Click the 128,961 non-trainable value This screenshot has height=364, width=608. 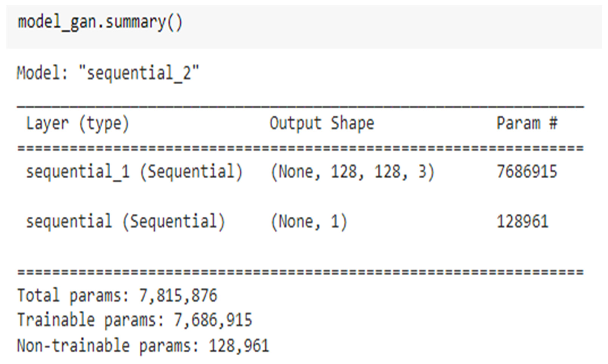pos(239,345)
